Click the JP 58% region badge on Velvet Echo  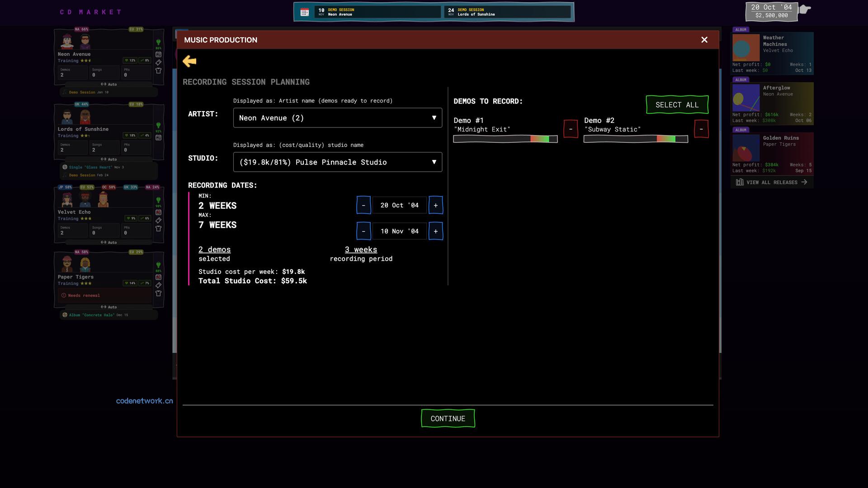point(65,187)
